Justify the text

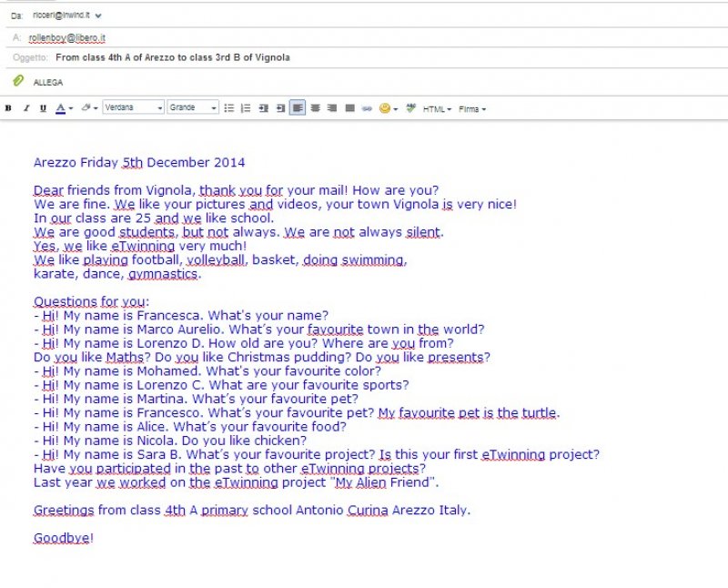coord(350,108)
